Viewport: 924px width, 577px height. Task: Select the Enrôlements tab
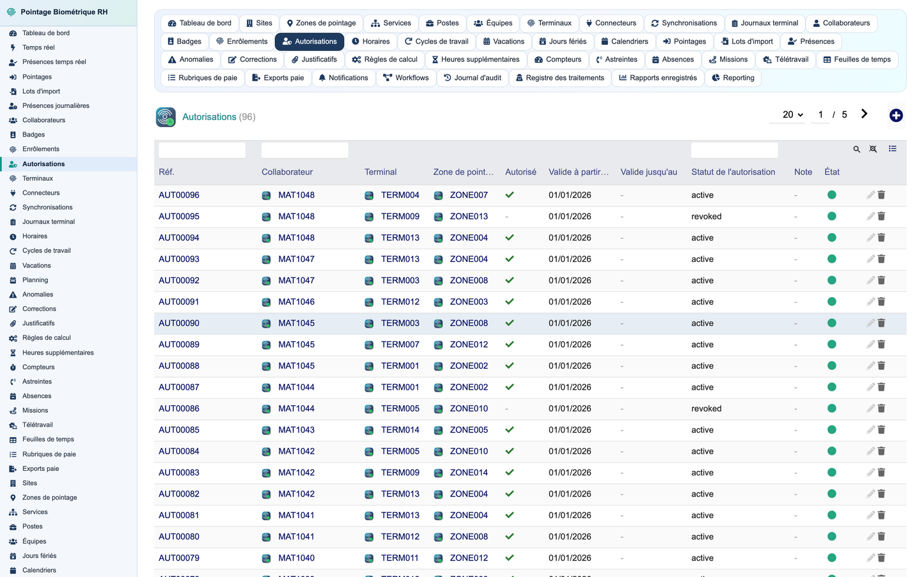(242, 42)
